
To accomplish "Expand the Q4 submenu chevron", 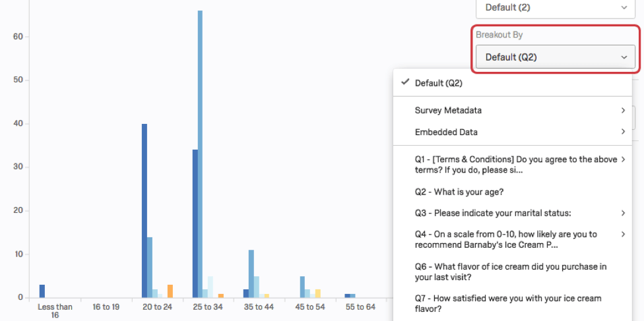I will point(623,234).
